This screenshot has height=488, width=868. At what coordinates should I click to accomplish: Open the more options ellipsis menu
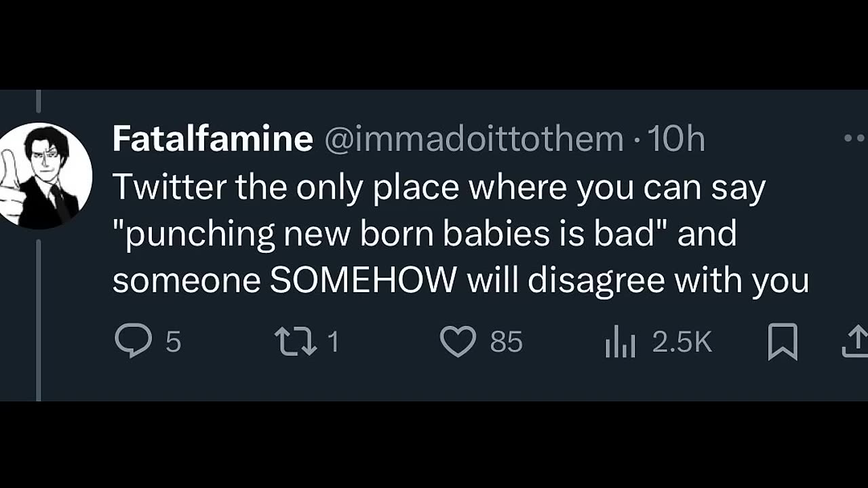[854, 138]
